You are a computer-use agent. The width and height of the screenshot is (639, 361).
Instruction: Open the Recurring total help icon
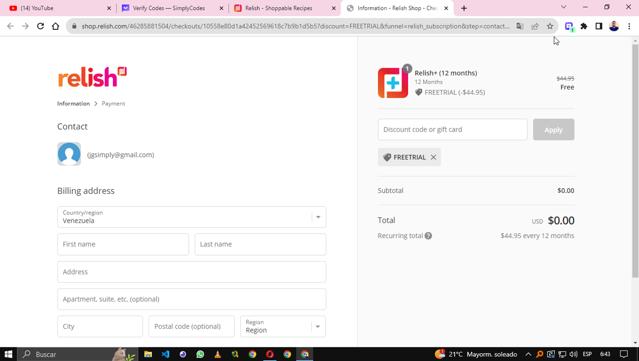(x=428, y=236)
